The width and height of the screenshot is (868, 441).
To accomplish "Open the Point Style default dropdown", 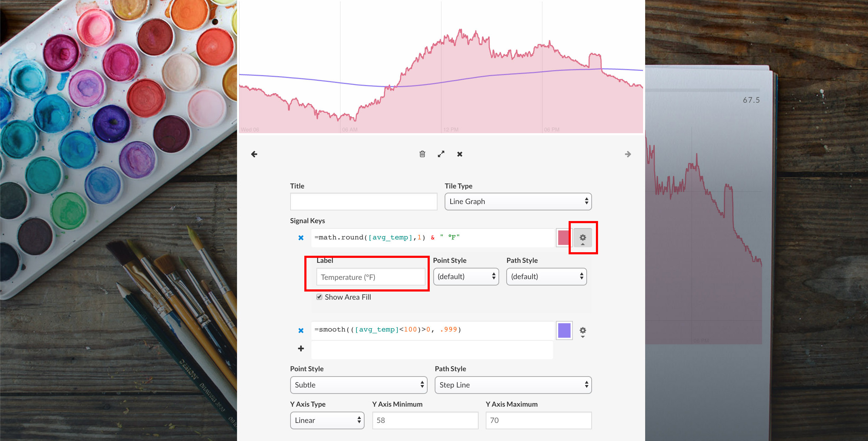I will point(466,277).
